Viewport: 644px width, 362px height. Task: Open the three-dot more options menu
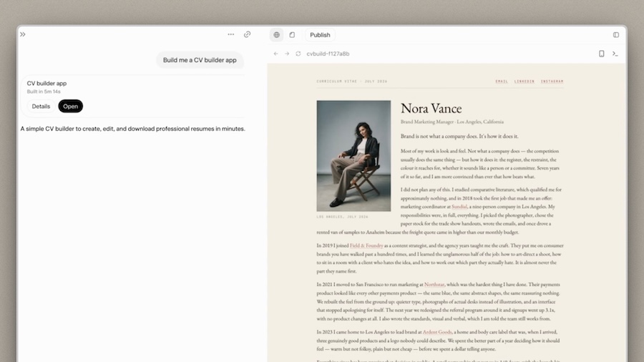tap(231, 34)
